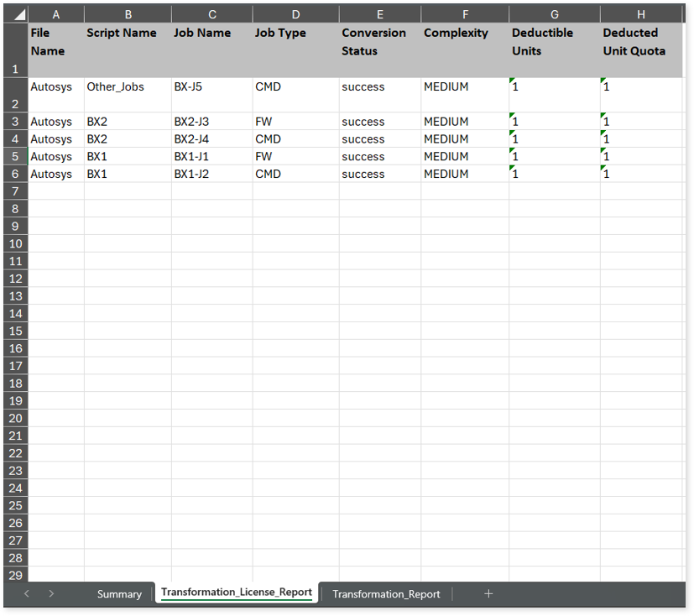Click the 'Deductible Units' header cell
Viewport: 694px width, 616px height.
click(554, 50)
